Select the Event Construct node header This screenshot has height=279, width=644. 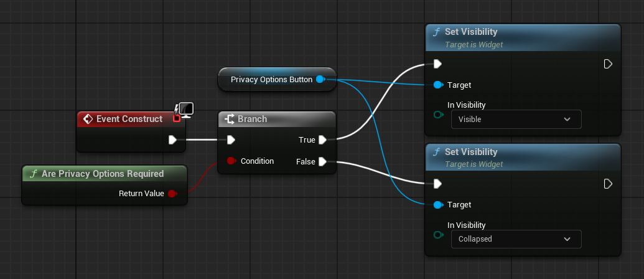click(129, 119)
